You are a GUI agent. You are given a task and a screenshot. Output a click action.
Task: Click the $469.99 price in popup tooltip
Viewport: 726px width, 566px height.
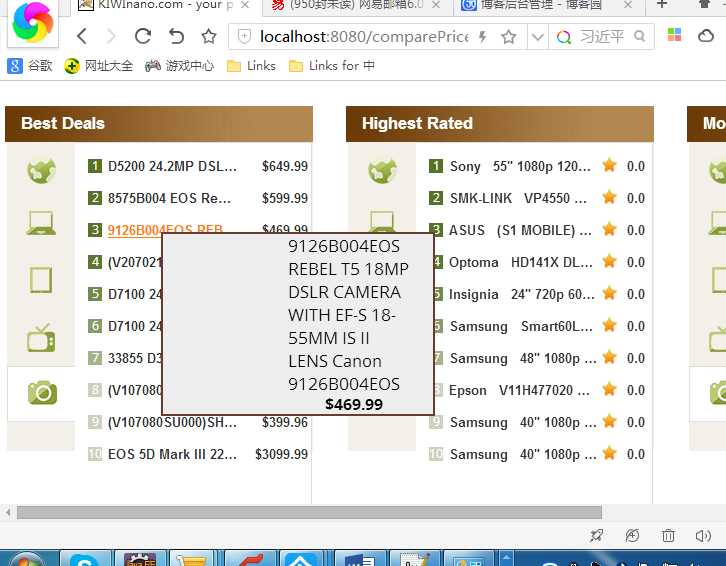coord(354,404)
